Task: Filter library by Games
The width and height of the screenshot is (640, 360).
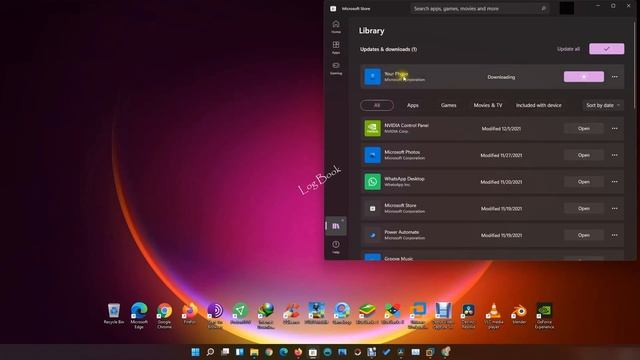Action: coord(448,105)
